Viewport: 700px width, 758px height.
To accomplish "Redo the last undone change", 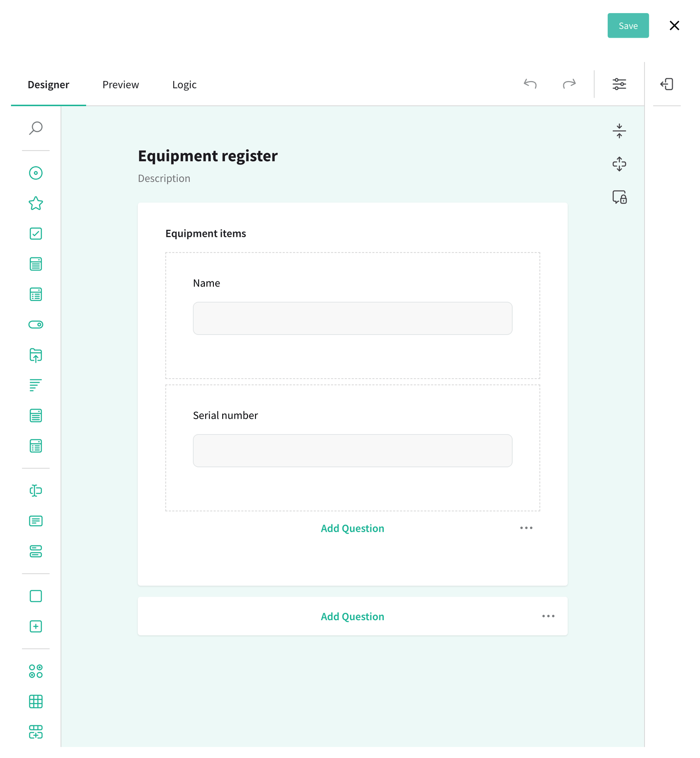I will pos(569,84).
